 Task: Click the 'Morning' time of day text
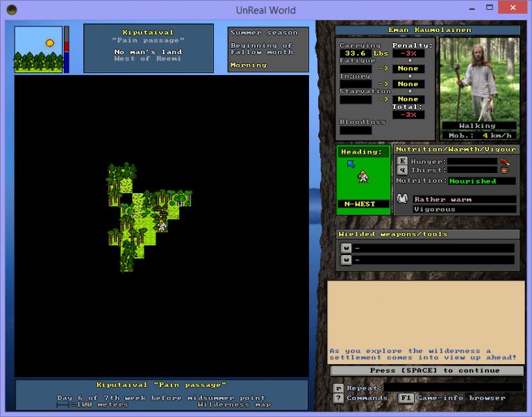point(249,65)
